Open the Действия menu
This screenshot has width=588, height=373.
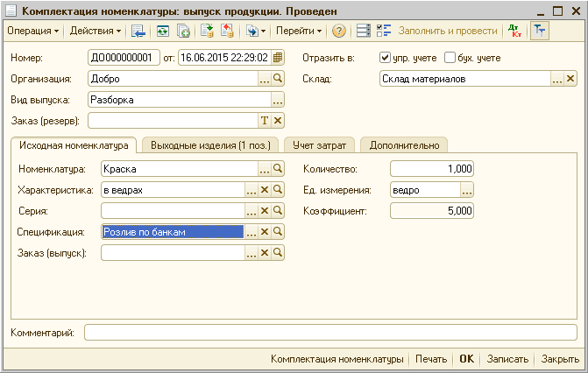point(96,31)
